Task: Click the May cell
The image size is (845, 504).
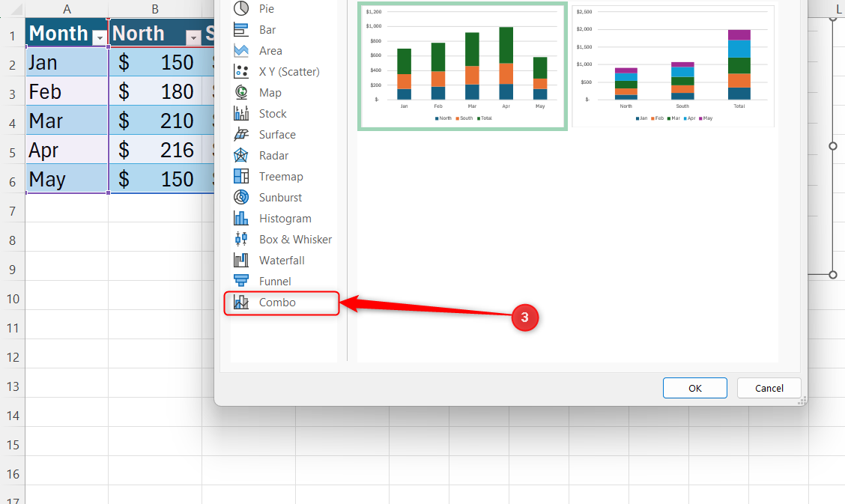Action: 67,178
